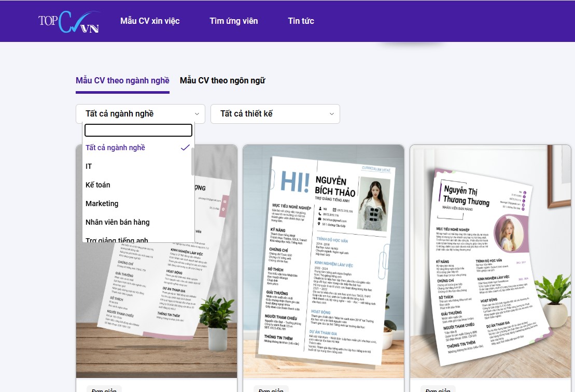Expand the 'Tất cả thiết kế' dropdown
575x392 pixels.
pyautogui.click(x=275, y=114)
